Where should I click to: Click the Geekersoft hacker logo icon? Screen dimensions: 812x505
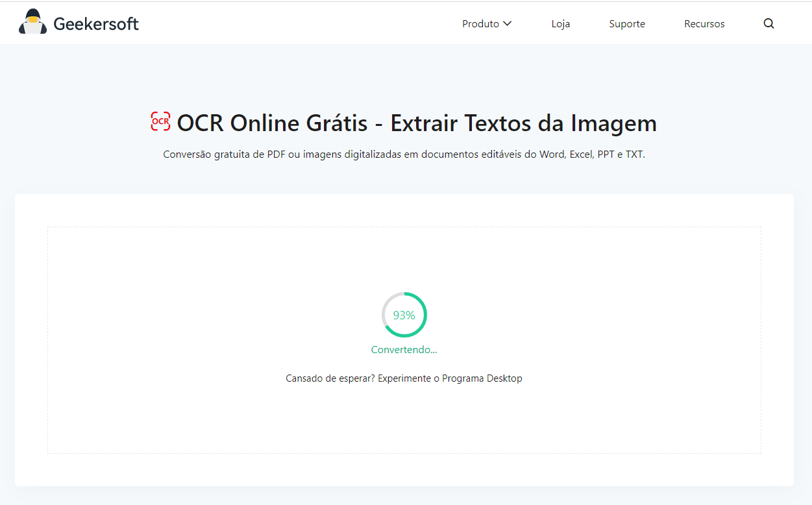click(x=32, y=23)
